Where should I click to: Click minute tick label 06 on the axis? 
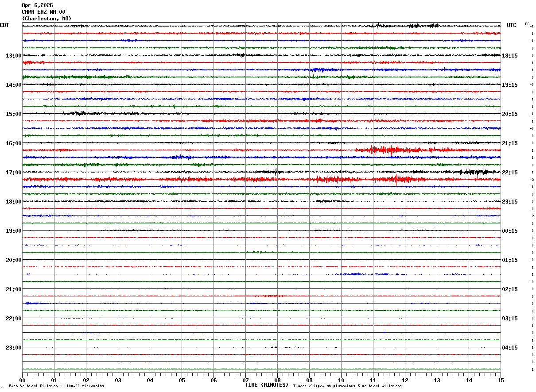click(x=214, y=380)
